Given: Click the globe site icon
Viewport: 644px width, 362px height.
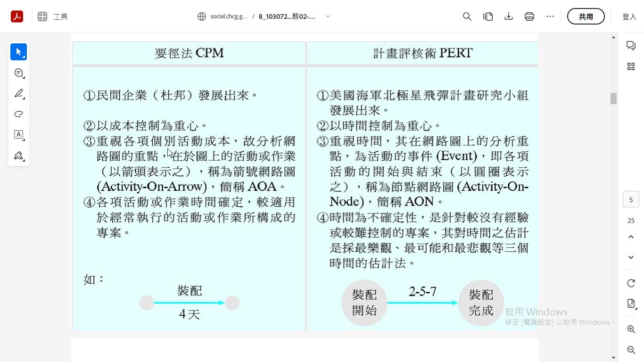Looking at the screenshot, I should pos(202,16).
